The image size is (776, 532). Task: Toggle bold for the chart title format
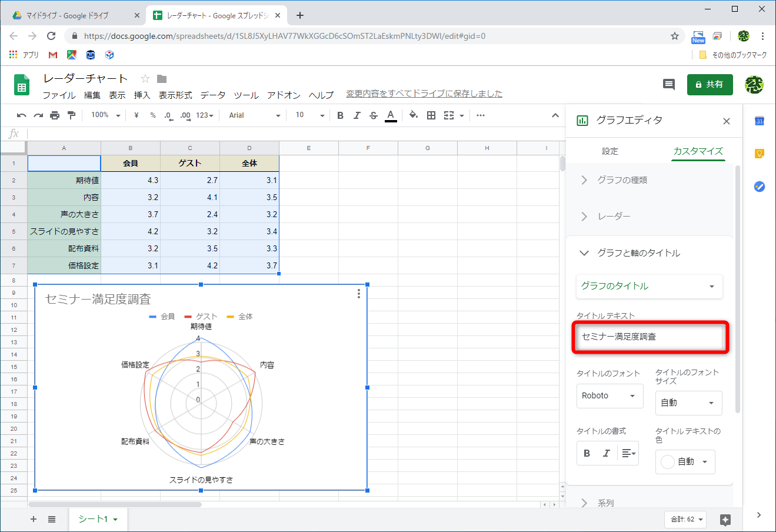pyautogui.click(x=587, y=453)
